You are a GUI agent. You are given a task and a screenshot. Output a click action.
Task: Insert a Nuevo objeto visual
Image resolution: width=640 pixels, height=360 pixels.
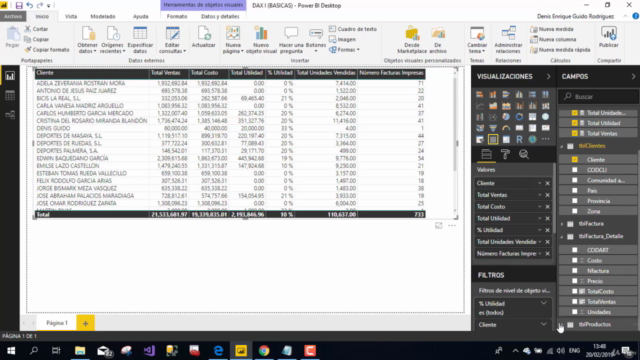coord(261,40)
